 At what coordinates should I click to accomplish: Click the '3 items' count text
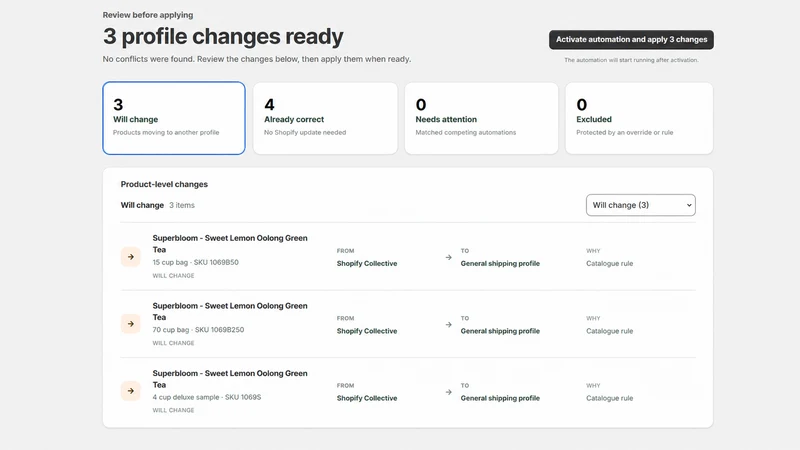point(182,205)
